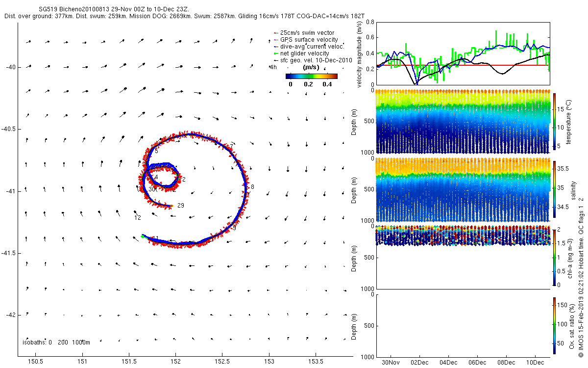
Task: Click the "Depth (m)" label of temperature panel
Action: 355,121
